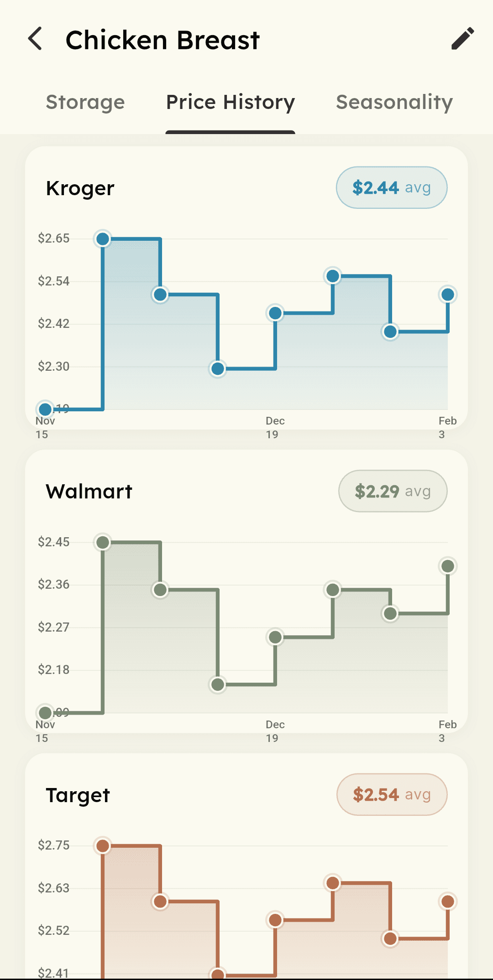This screenshot has width=493, height=980.
Task: Tap the $2.44 avg badge for Kroger
Action: (x=391, y=187)
